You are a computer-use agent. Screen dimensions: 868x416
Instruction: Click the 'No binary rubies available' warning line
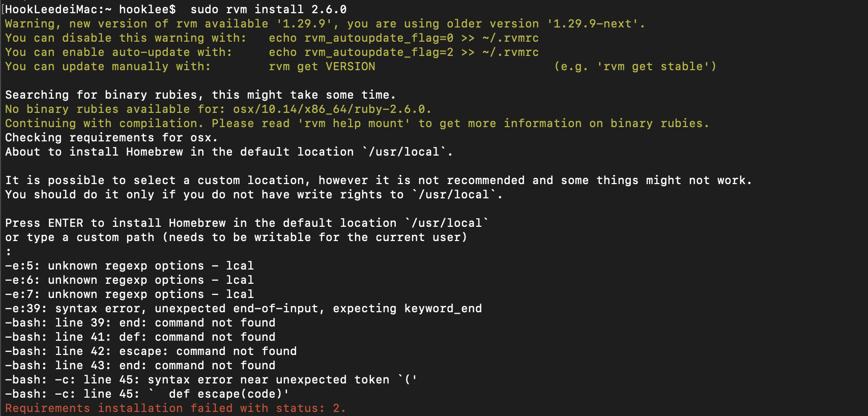[218, 109]
